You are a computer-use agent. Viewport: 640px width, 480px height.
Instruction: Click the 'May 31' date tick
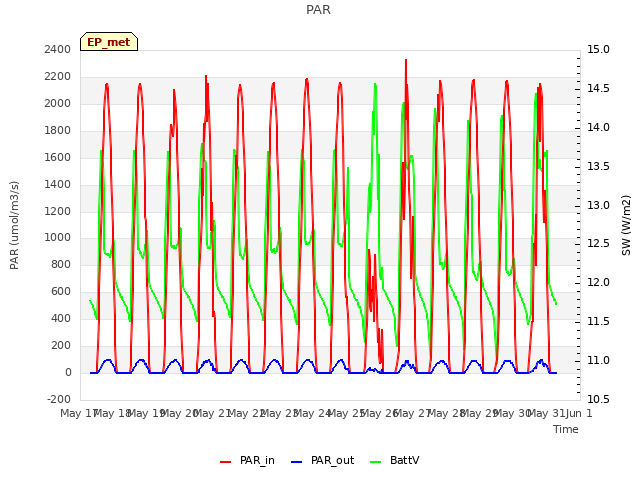coord(546,414)
